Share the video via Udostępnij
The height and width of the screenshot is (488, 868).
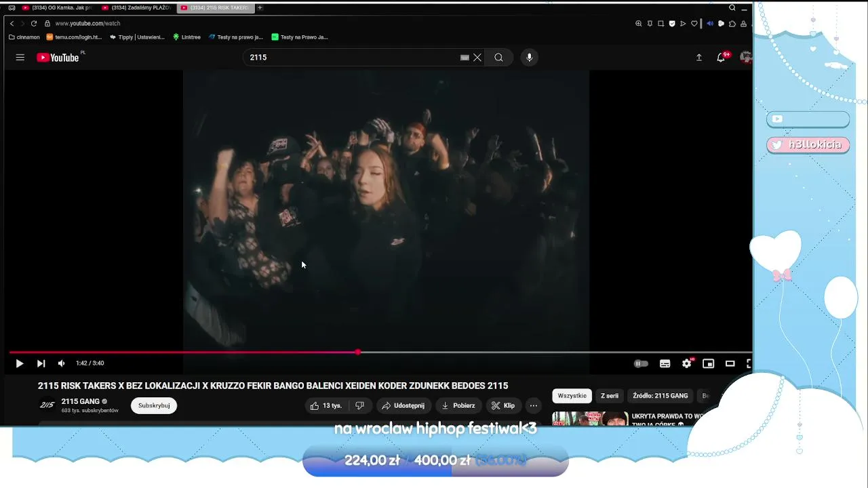pyautogui.click(x=403, y=405)
